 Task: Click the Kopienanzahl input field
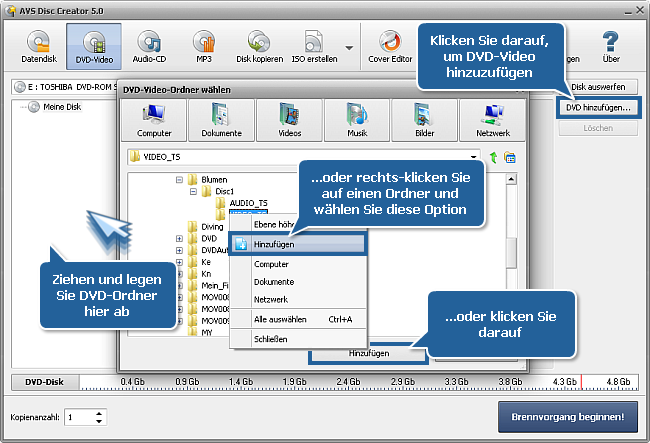80,417
